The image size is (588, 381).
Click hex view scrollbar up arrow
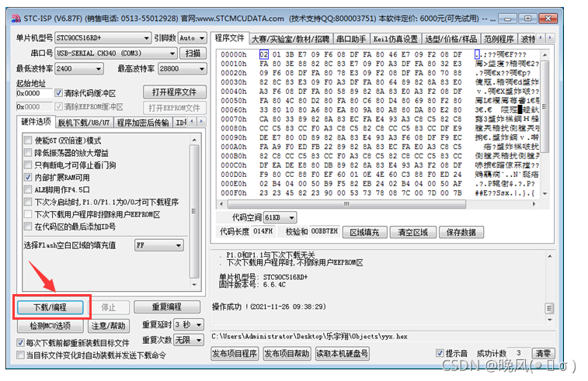545,54
